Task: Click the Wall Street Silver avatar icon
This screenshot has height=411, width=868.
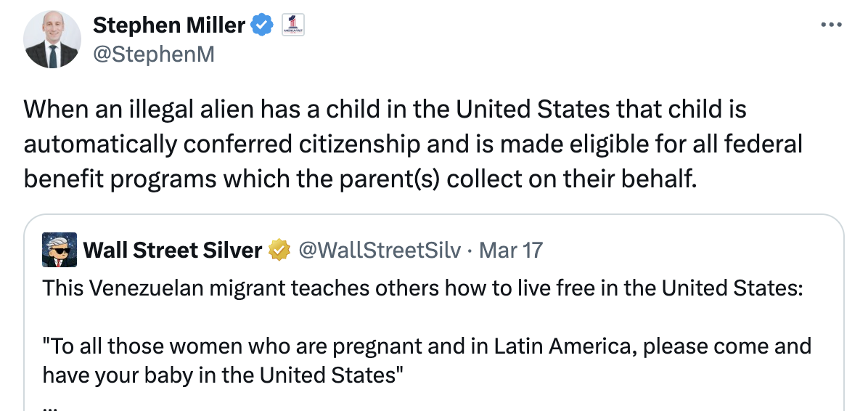Action: [x=60, y=250]
